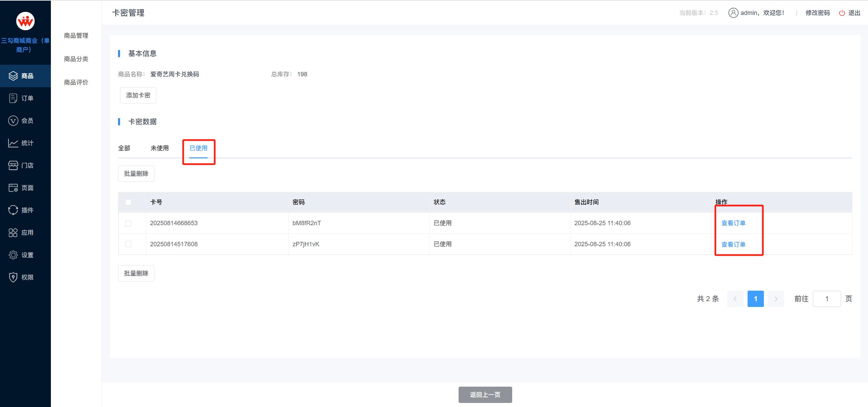
Task: Open the 会员 (Members) sidebar icon
Action: tap(13, 121)
